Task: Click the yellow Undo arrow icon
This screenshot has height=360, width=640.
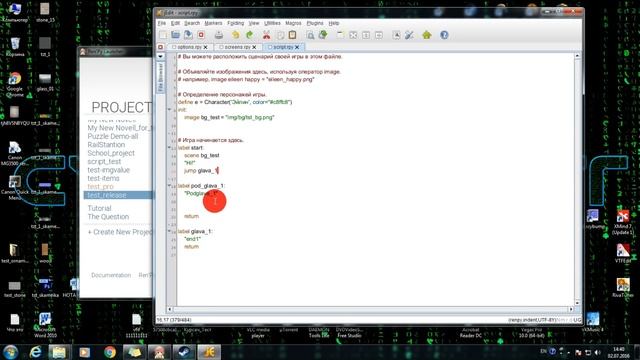Action: click(236, 35)
